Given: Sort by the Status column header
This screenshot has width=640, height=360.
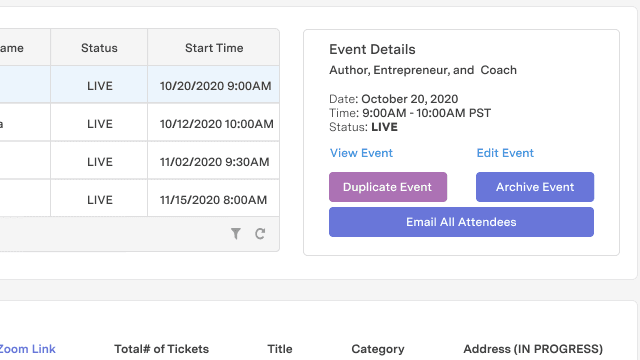Looking at the screenshot, I should (99, 48).
